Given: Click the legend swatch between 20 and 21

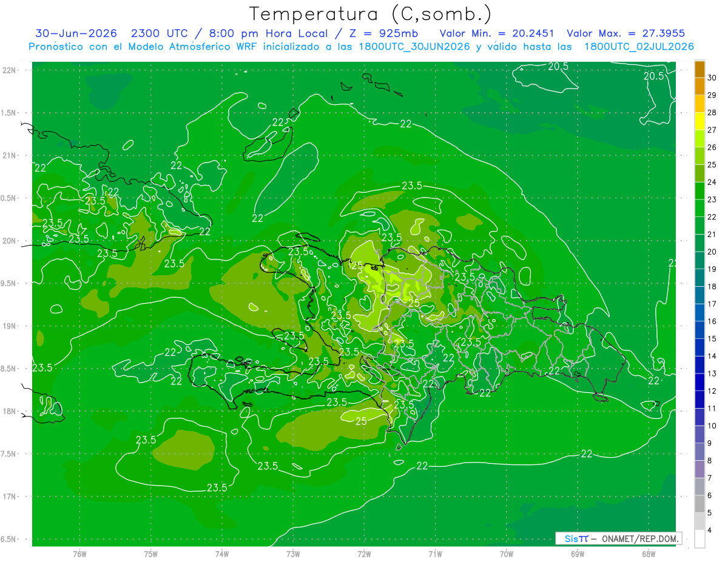Looking at the screenshot, I should coord(699,243).
